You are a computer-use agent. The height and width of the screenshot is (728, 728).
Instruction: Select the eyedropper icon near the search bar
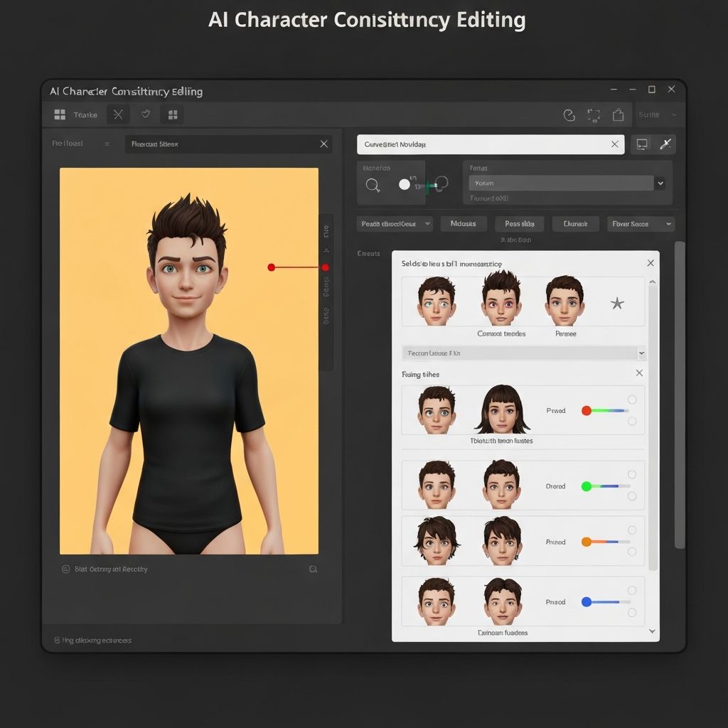point(667,144)
